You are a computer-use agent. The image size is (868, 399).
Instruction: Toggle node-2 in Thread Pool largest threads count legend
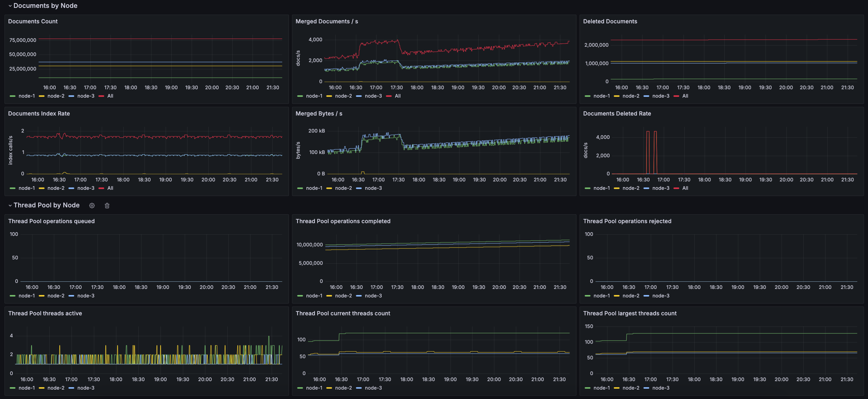pyautogui.click(x=631, y=388)
